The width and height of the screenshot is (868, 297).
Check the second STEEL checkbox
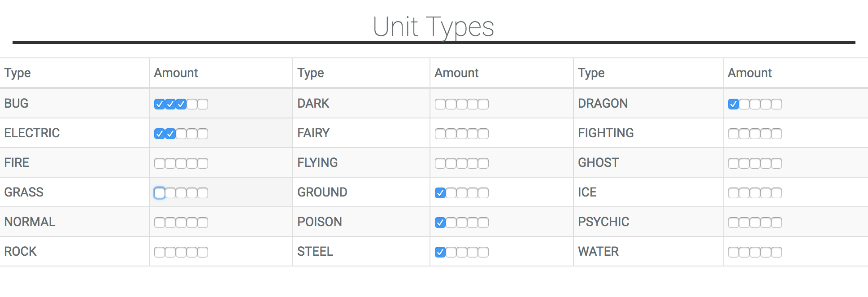[x=451, y=252]
